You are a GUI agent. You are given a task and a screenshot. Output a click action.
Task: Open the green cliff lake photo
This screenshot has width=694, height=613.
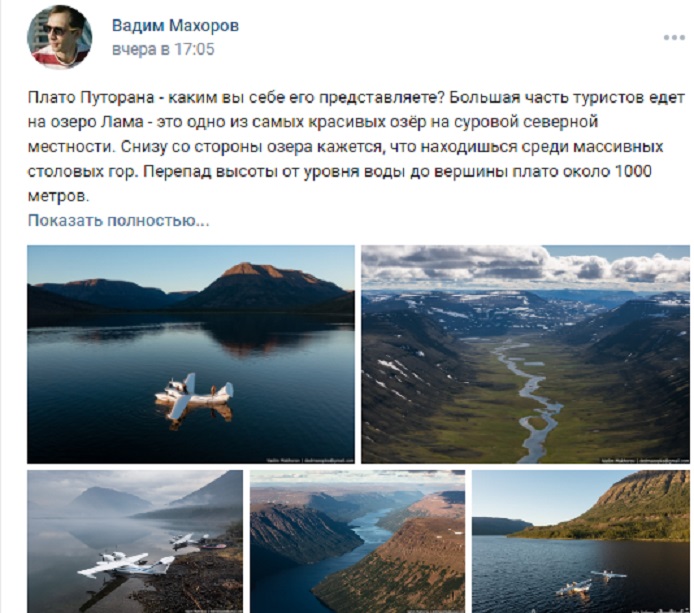point(581,541)
